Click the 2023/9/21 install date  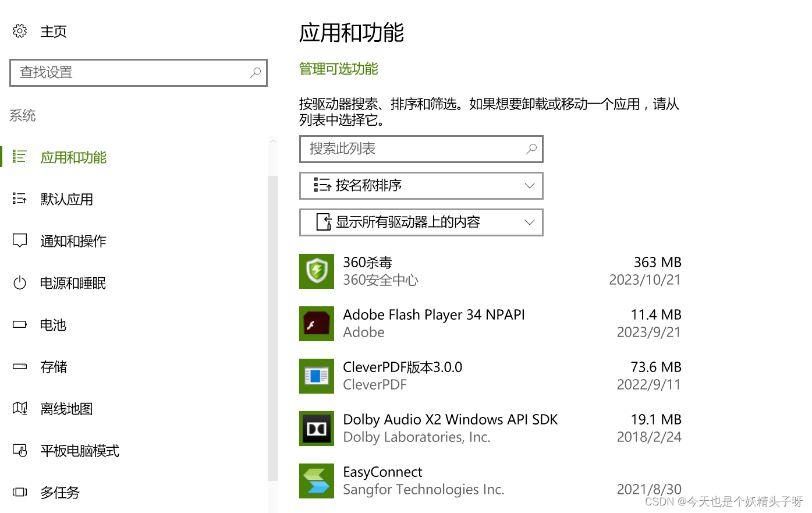click(x=649, y=332)
